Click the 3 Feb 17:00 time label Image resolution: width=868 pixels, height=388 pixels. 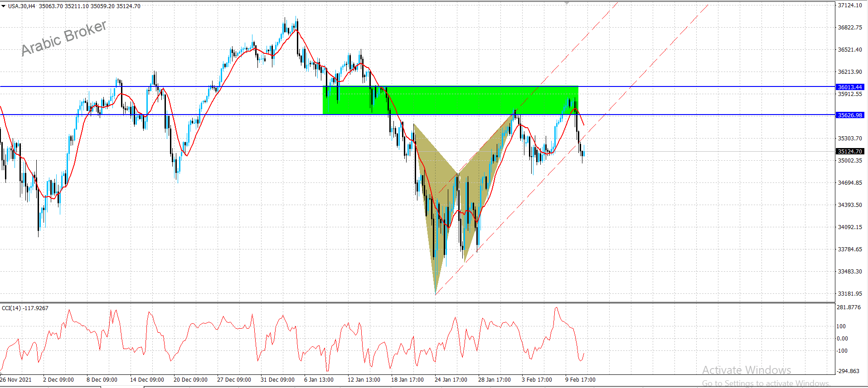pyautogui.click(x=537, y=380)
